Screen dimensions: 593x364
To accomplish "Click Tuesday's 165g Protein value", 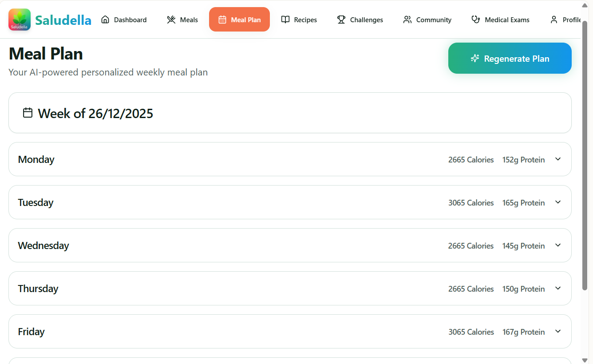I will tap(524, 203).
